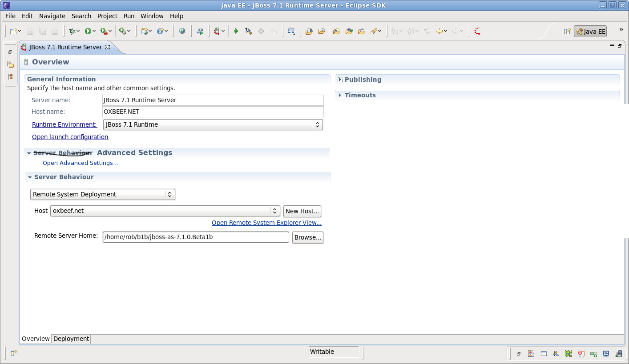Select the JBoss 7.1 Runtime Server editor tab
The width and height of the screenshot is (629, 364).
[65, 47]
